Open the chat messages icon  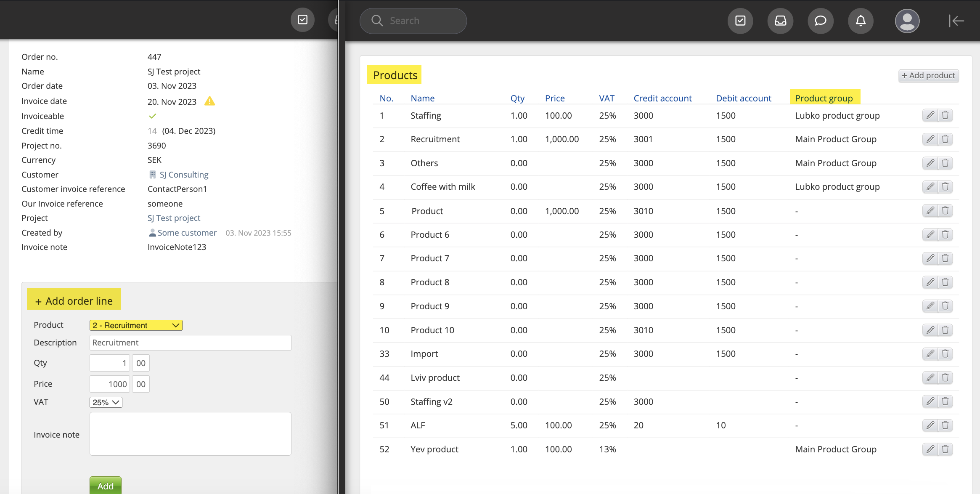[820, 21]
